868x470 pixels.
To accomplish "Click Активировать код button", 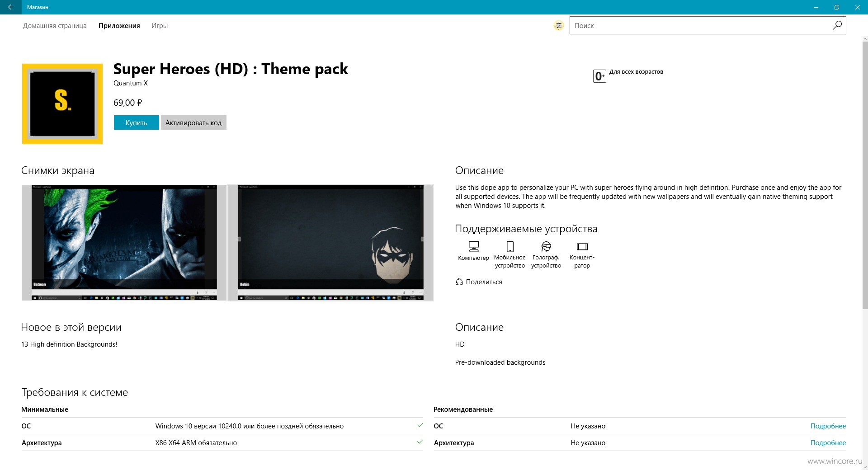I will (x=193, y=122).
